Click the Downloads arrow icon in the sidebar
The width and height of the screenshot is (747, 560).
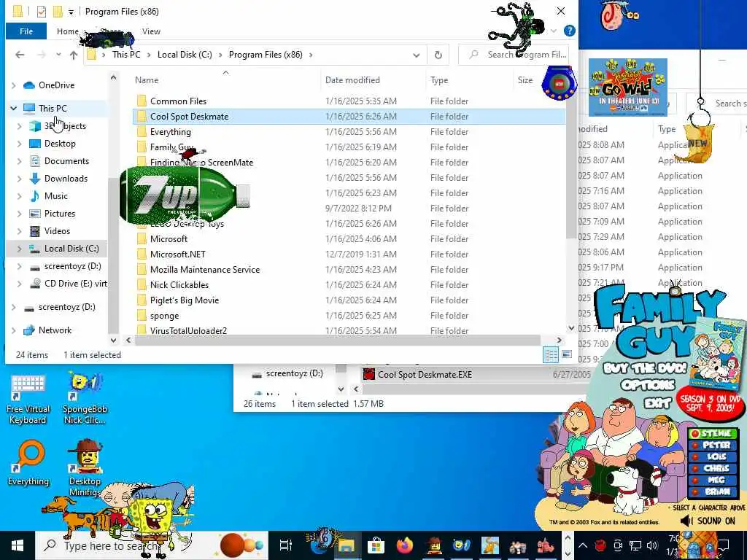pyautogui.click(x=35, y=179)
